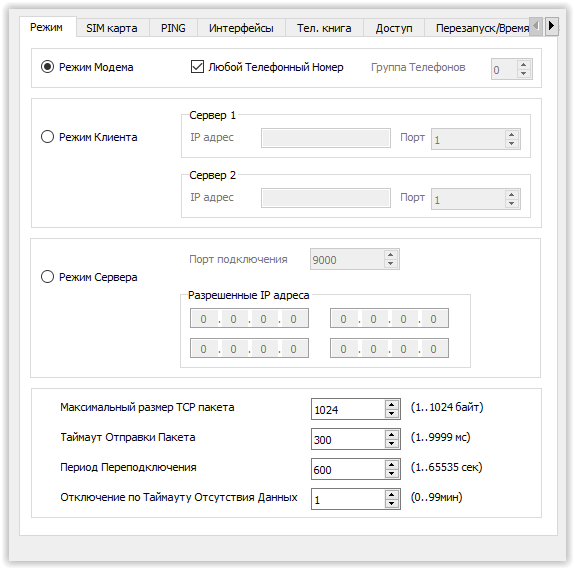The width and height of the screenshot is (574, 569).
Task: Decrease Период Переподключения spinner value
Action: pyautogui.click(x=391, y=473)
